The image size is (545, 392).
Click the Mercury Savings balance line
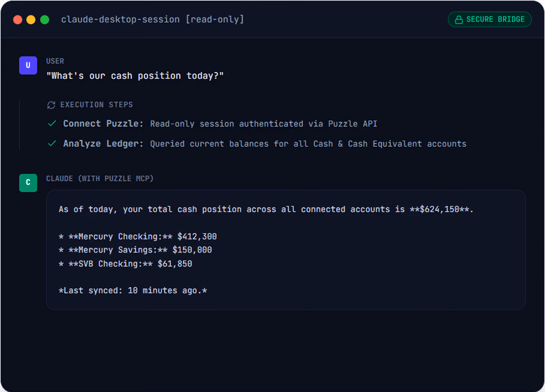coord(135,250)
